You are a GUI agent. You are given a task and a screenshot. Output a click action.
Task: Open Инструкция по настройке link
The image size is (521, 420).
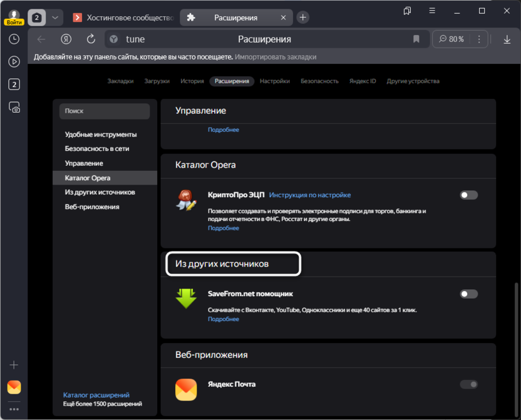coord(310,195)
